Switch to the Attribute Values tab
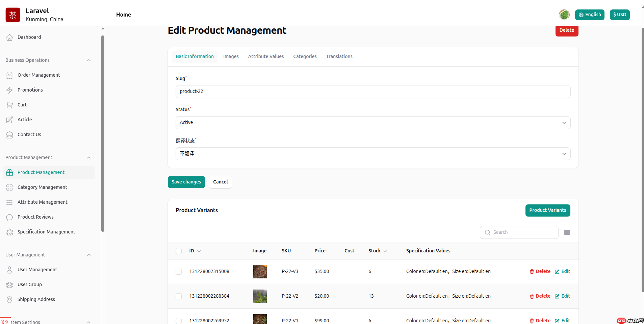Viewport: 644px width, 324px height. pyautogui.click(x=266, y=56)
